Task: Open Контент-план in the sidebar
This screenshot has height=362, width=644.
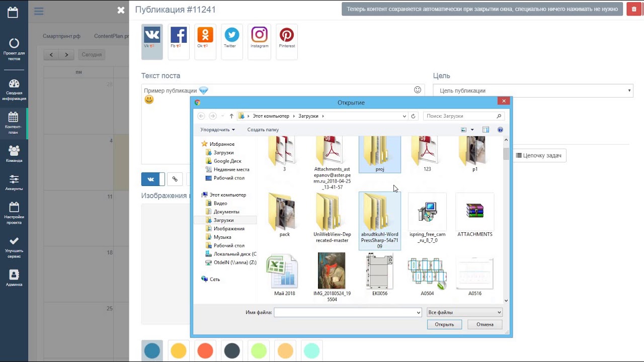Action: click(x=14, y=123)
